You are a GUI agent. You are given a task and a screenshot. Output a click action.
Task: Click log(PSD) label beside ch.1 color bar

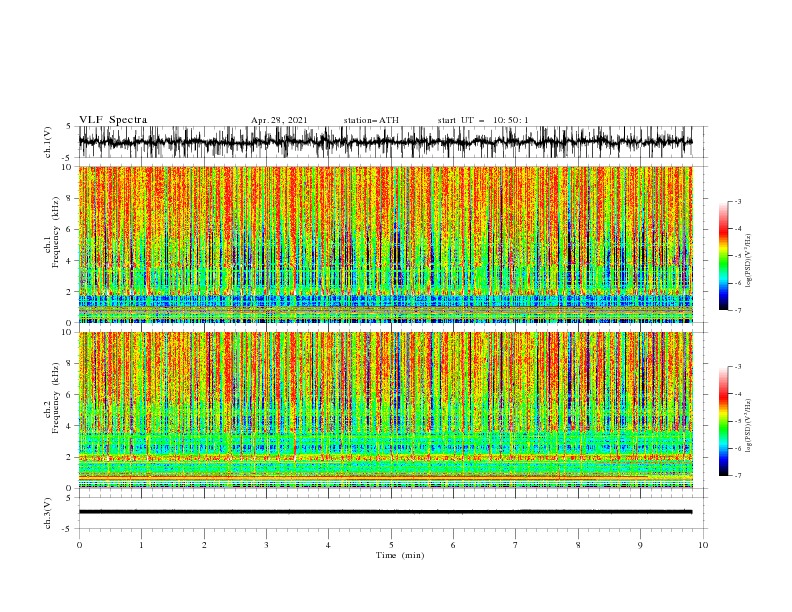click(x=749, y=261)
